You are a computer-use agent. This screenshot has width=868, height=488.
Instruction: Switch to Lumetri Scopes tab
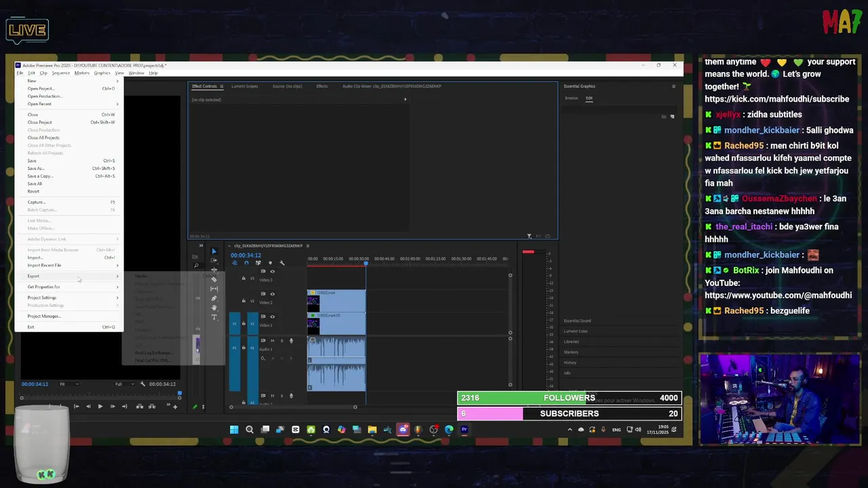[x=245, y=86]
